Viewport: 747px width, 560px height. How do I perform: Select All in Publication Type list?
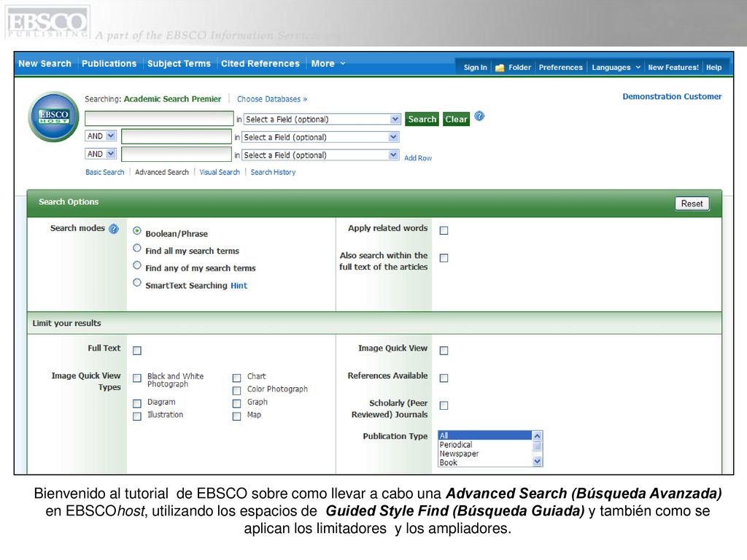coord(484,435)
